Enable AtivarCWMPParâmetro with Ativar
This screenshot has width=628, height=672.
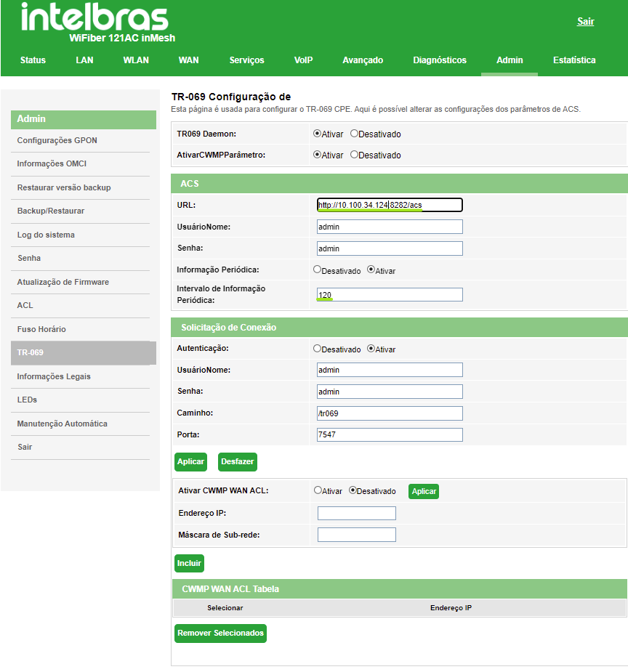pyautogui.click(x=317, y=154)
